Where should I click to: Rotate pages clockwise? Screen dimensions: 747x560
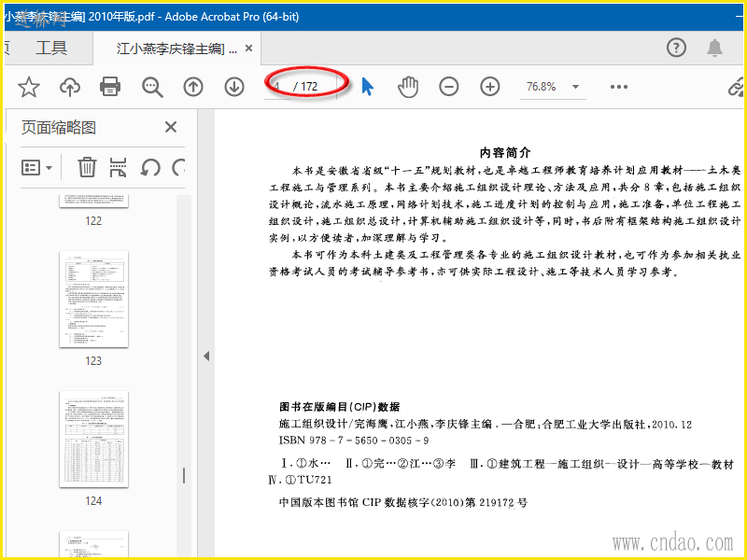click(x=178, y=168)
